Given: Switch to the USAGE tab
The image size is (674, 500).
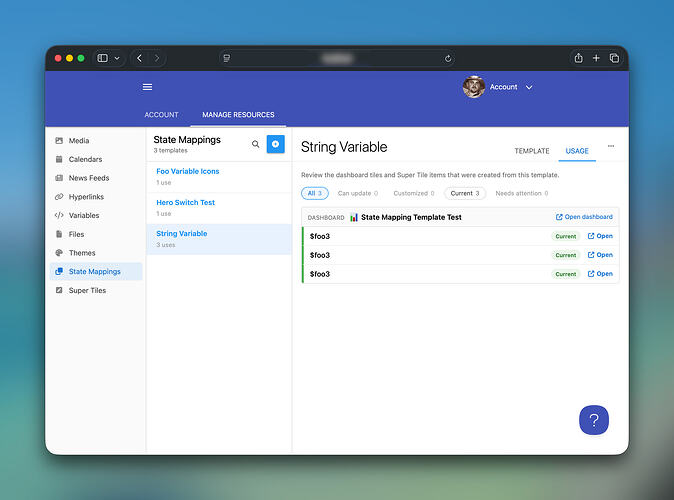Looking at the screenshot, I should tap(577, 151).
